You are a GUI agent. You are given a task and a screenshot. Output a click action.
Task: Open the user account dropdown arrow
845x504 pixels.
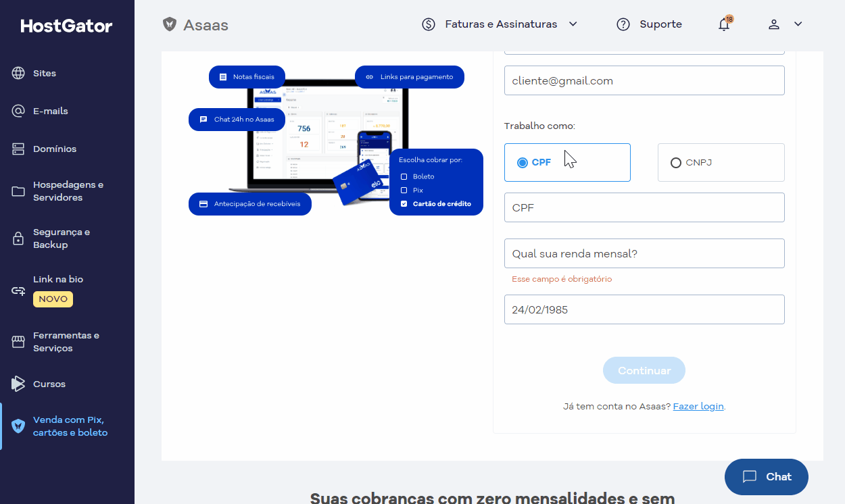798,24
